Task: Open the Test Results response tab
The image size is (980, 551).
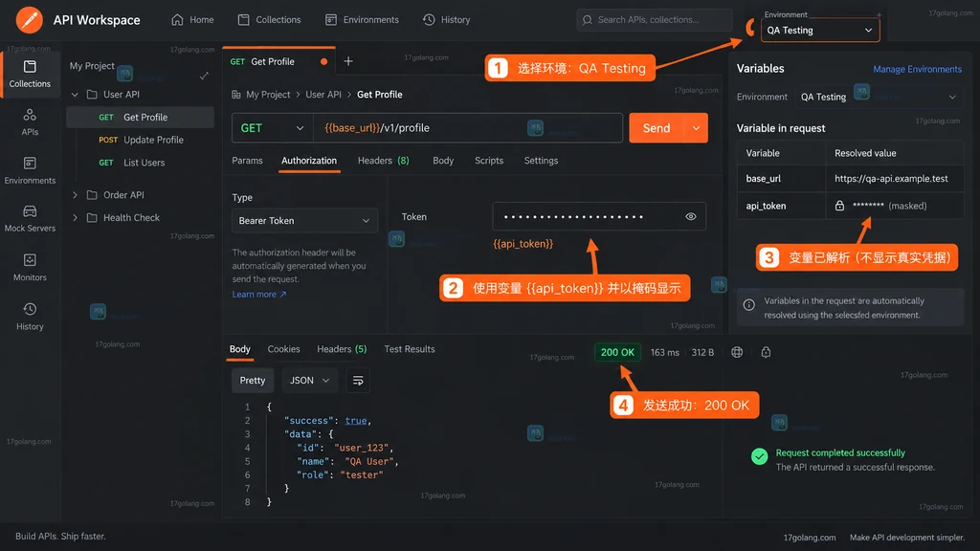Action: point(410,349)
